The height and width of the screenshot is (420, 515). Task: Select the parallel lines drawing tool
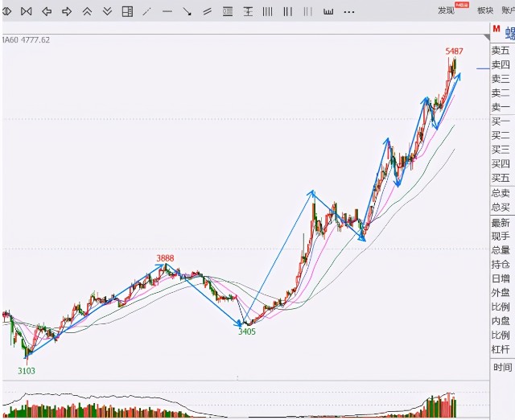pyautogui.click(x=208, y=11)
